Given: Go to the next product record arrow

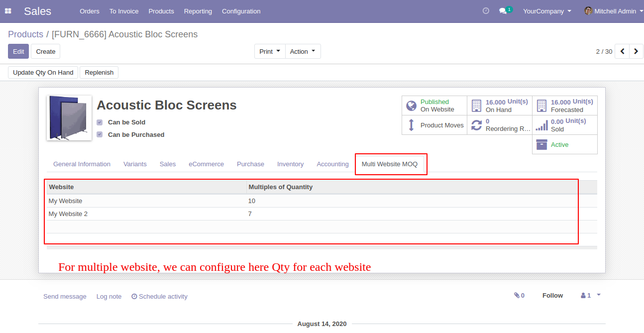Looking at the screenshot, I should click(636, 51).
